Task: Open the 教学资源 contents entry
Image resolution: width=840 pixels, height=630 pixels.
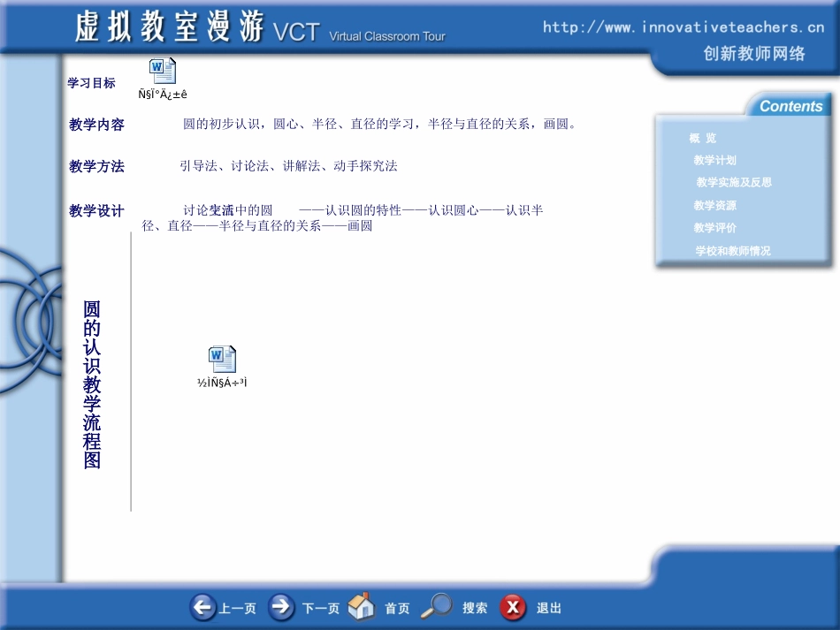Action: 714,205
